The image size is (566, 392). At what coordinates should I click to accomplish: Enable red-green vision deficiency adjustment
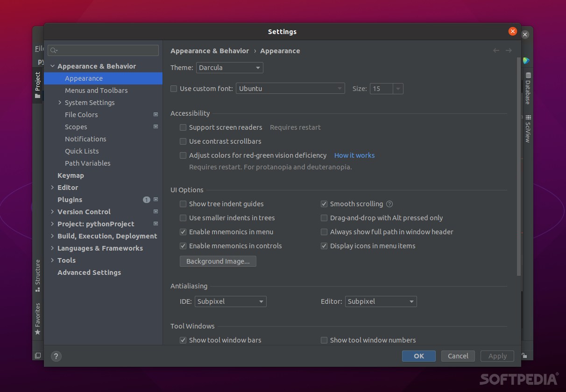click(x=183, y=155)
